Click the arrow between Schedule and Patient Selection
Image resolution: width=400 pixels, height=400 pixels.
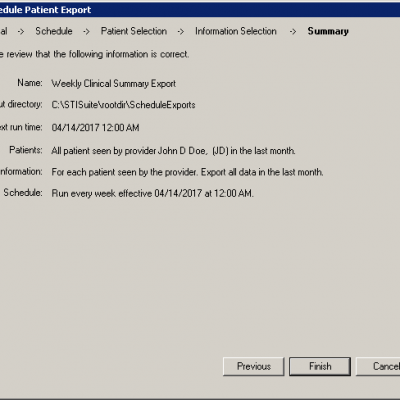(x=86, y=32)
